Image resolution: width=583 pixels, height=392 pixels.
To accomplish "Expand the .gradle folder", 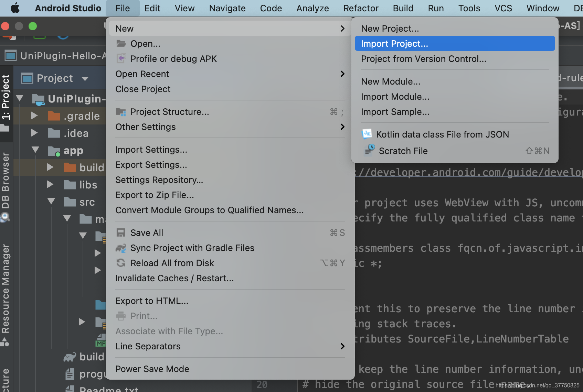I will point(34,116).
